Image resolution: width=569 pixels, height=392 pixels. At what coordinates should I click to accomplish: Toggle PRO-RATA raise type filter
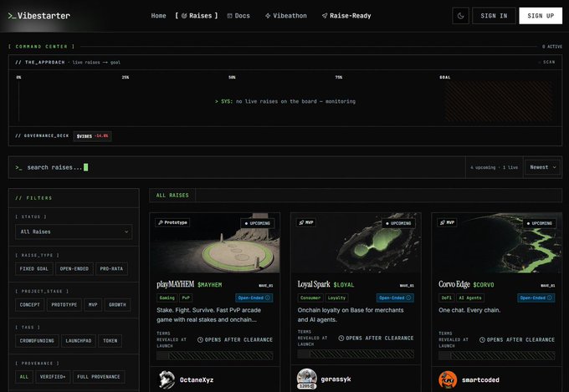[x=111, y=268]
